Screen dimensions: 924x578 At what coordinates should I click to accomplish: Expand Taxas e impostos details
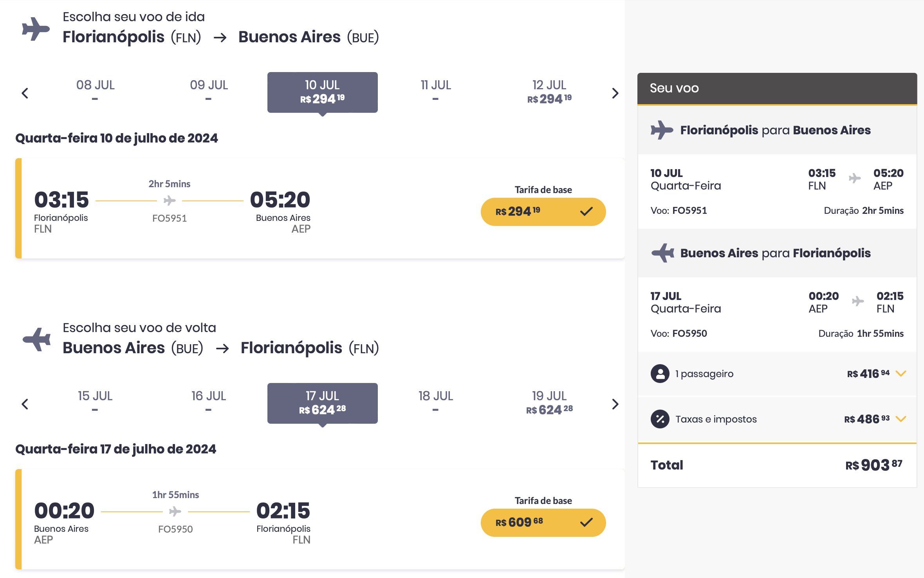coord(901,419)
